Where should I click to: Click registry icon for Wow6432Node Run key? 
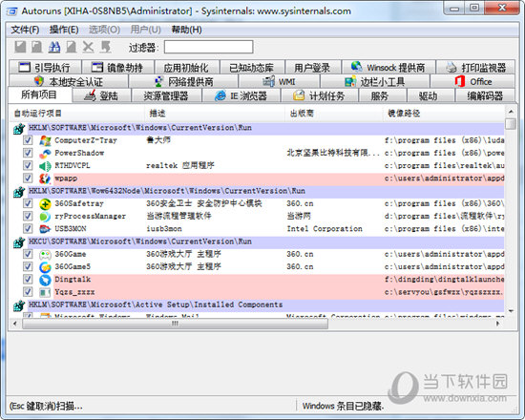[19, 192]
